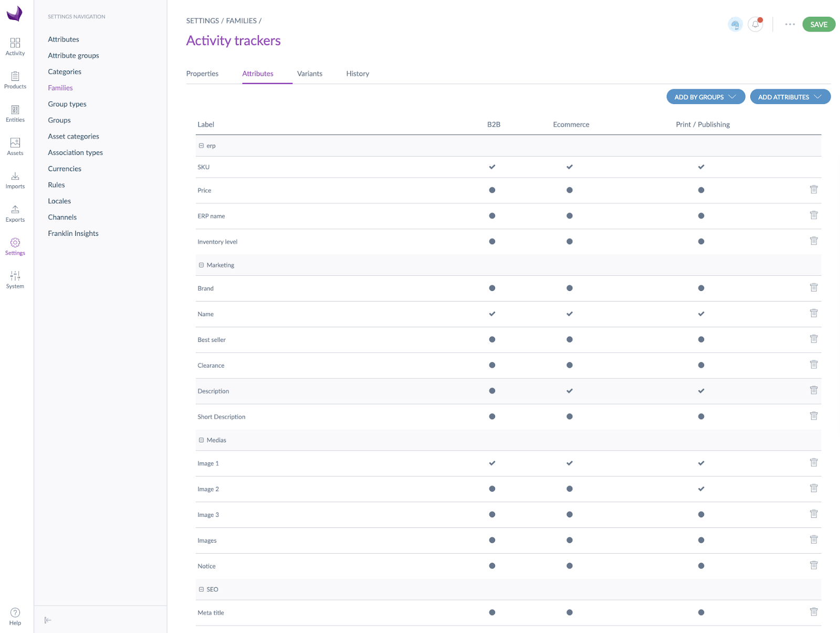Open the Entities section icon
The width and height of the screenshot is (840, 633).
[15, 110]
